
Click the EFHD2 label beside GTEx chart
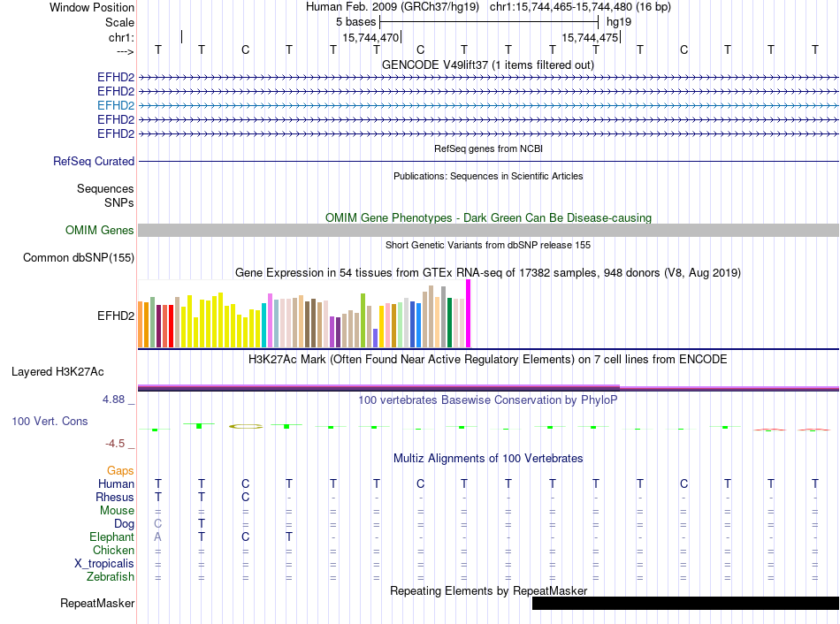116,316
